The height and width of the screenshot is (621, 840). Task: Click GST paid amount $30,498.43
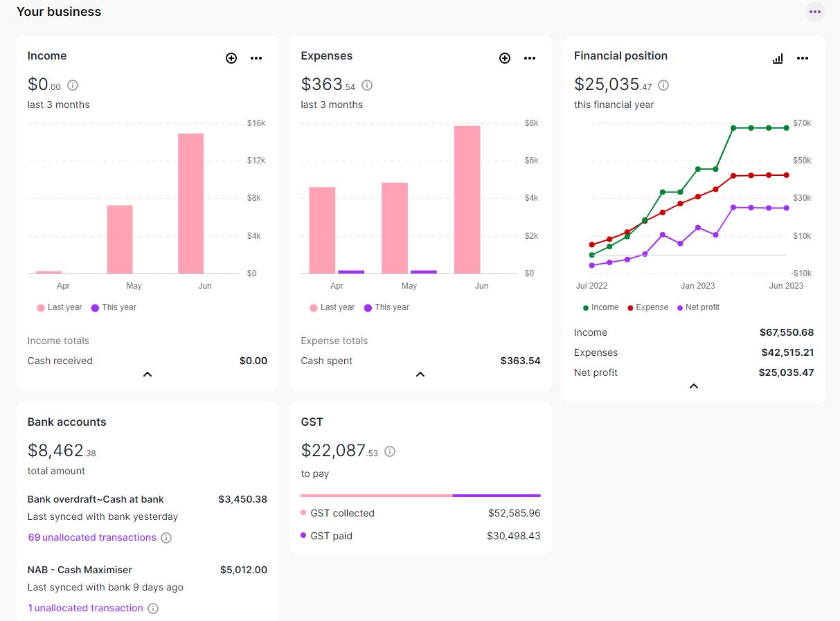pos(514,536)
